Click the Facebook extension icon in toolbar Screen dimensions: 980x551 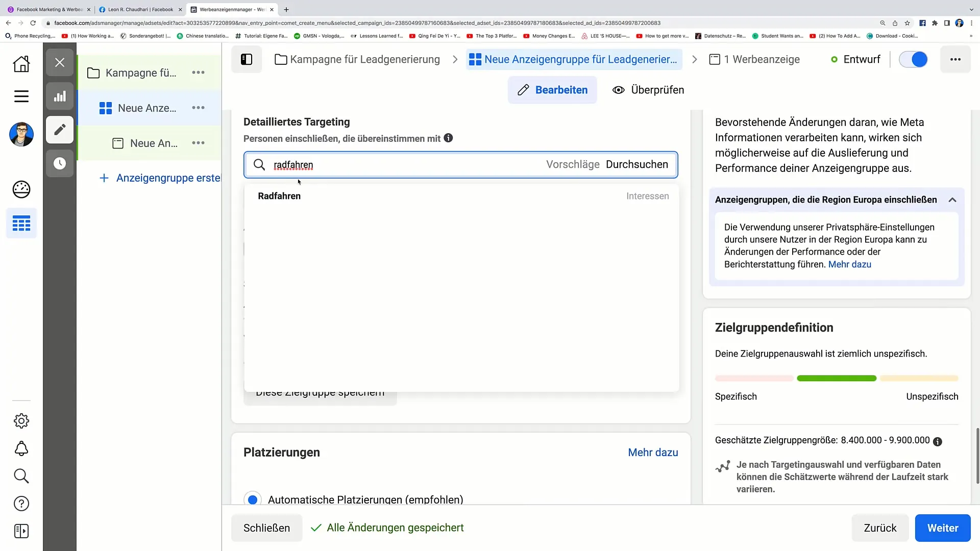(x=922, y=23)
